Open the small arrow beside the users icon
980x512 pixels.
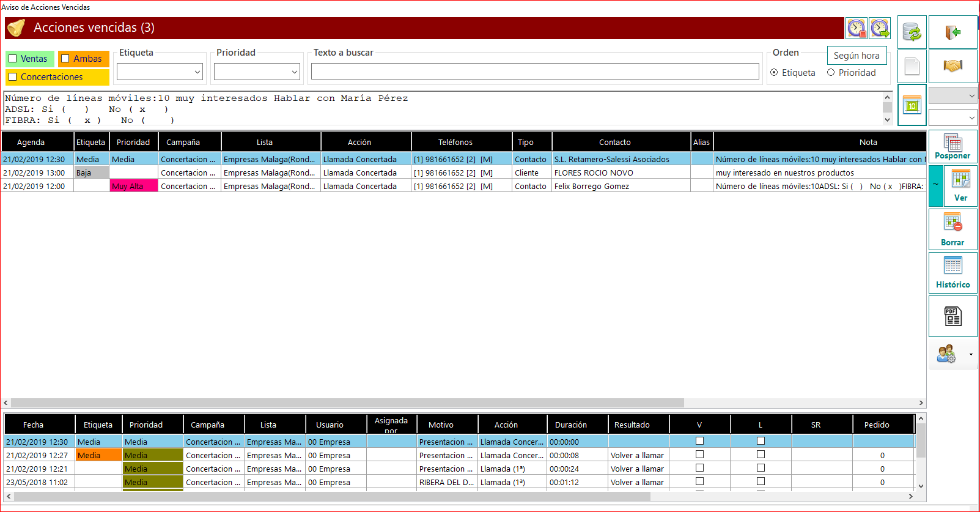click(971, 354)
